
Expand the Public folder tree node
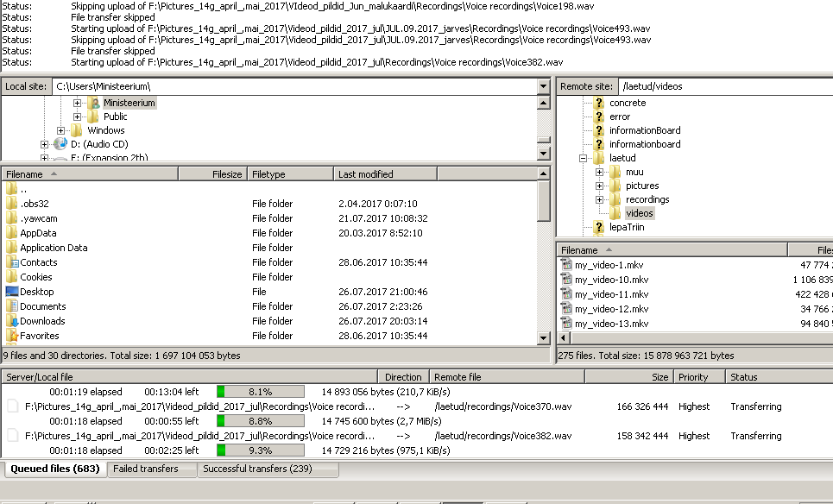coord(78,117)
